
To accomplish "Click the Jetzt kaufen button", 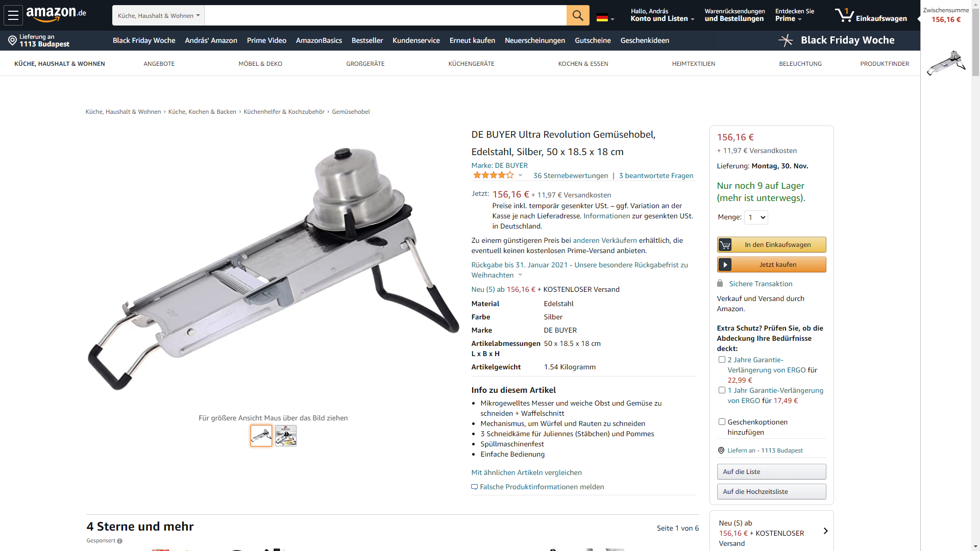I will (771, 264).
